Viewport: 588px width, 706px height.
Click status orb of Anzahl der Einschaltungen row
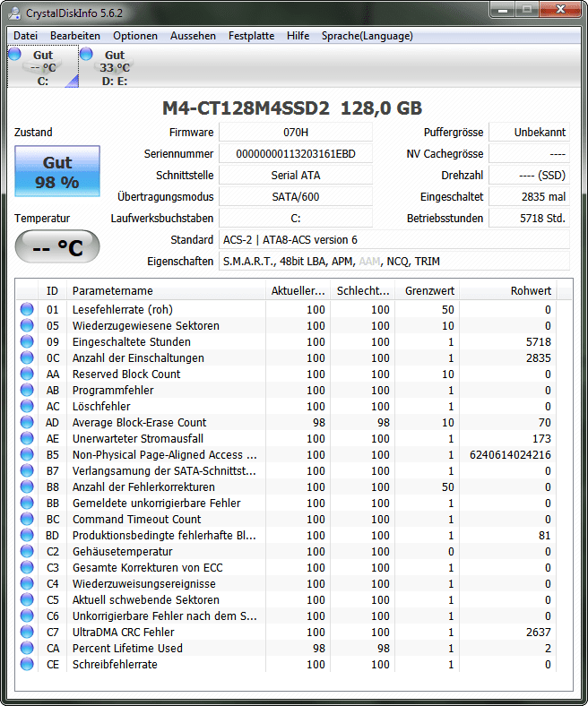point(27,358)
